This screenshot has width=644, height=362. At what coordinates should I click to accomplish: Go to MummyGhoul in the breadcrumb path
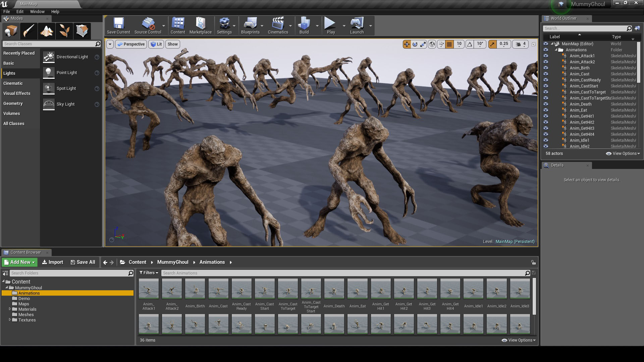173,262
